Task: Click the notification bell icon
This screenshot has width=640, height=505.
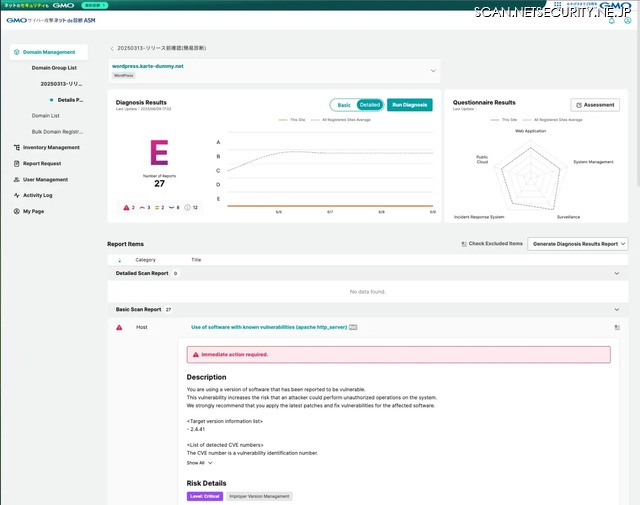Action: tap(611, 20)
